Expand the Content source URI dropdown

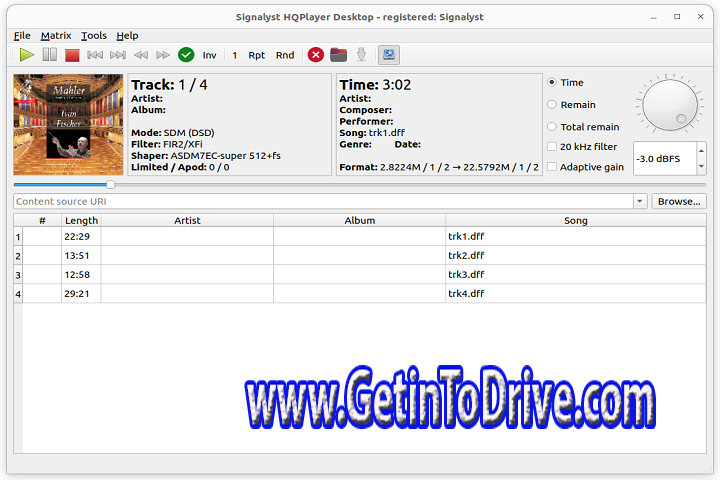pos(640,201)
